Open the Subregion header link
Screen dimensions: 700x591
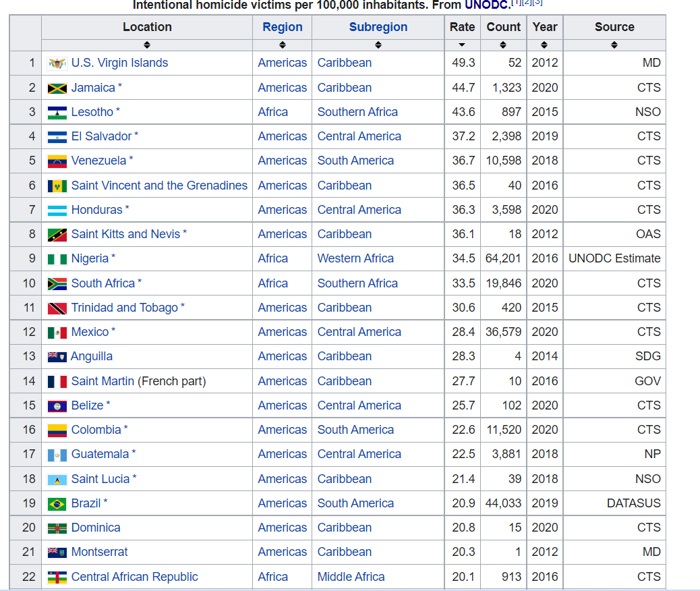pyautogui.click(x=378, y=27)
